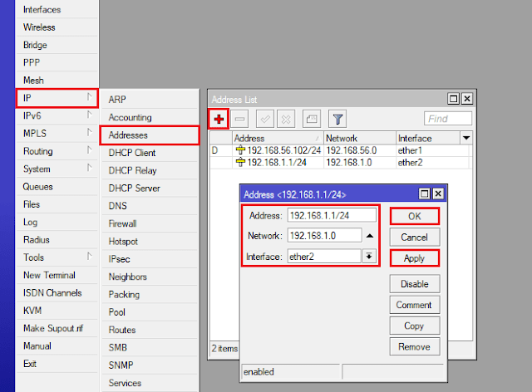Click the checkmark enable icon in toolbar
The width and height of the screenshot is (532, 392).
265,119
